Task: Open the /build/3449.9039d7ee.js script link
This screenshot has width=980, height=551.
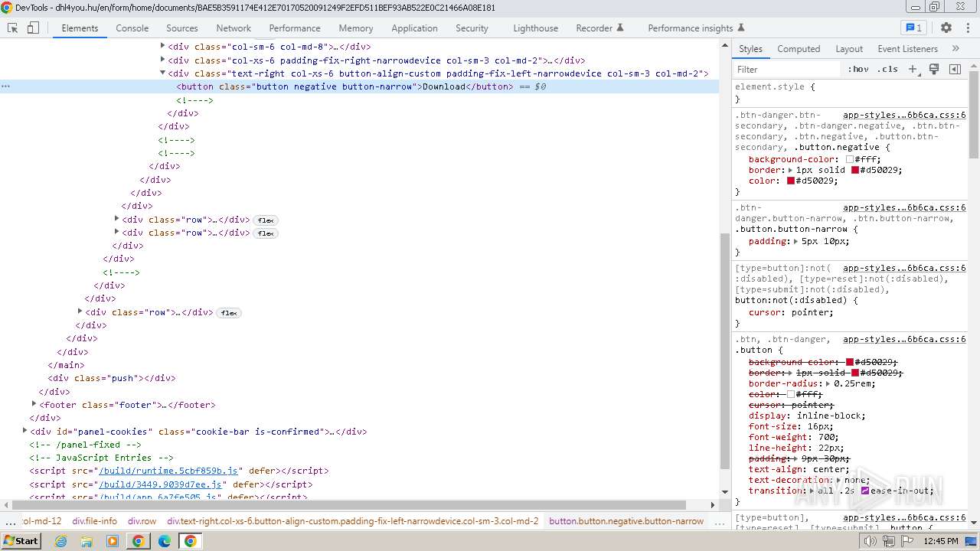Action: pyautogui.click(x=161, y=484)
